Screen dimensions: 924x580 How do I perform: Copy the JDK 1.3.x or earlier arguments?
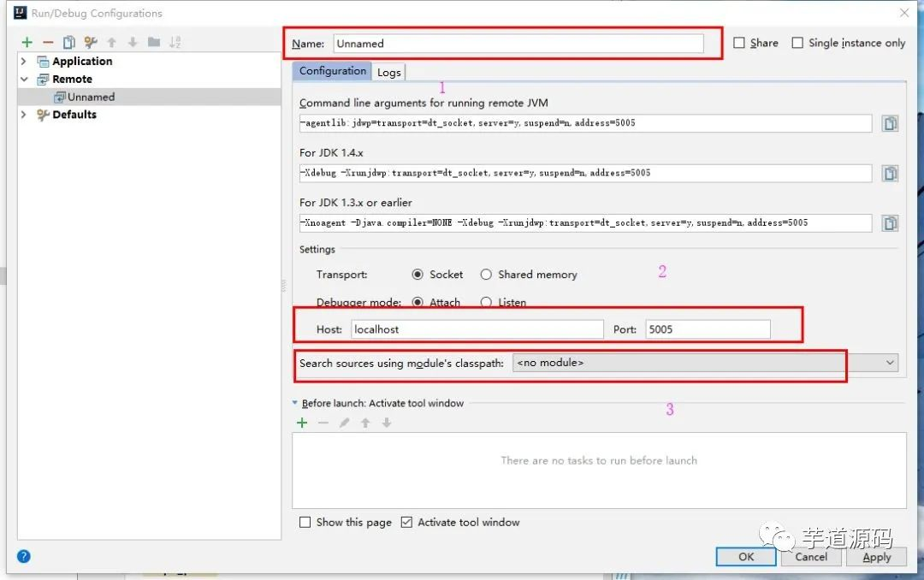coord(890,223)
